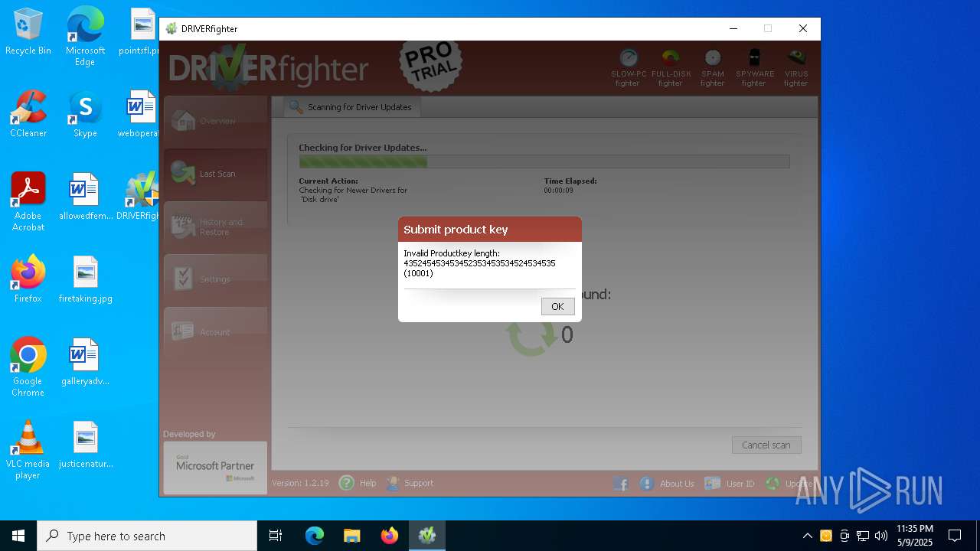
Task: Click About Us link
Action: [677, 484]
